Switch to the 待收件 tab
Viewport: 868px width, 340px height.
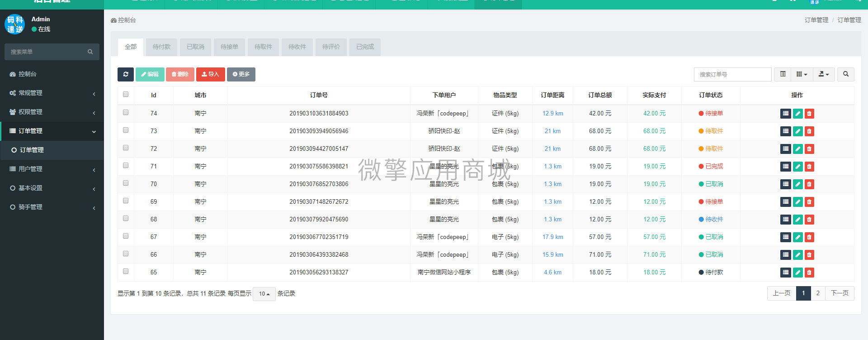tap(297, 47)
